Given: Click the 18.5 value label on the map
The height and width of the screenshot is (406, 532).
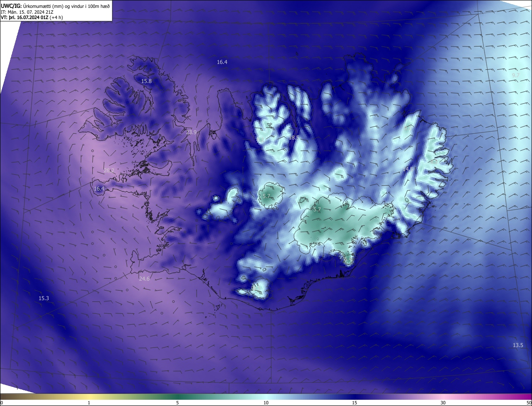Looking at the screenshot, I should point(294,137).
